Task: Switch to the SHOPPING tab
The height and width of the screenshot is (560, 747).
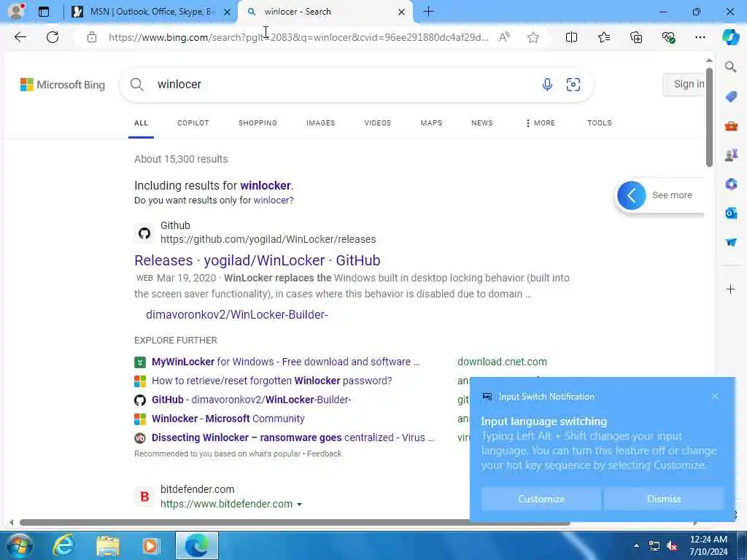Action: pyautogui.click(x=258, y=122)
